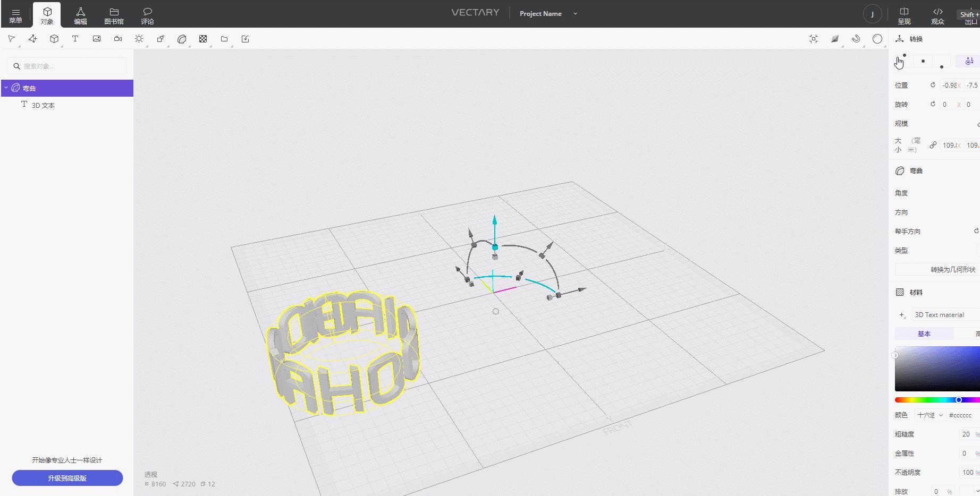Click the #cccccc hex color field

962,415
